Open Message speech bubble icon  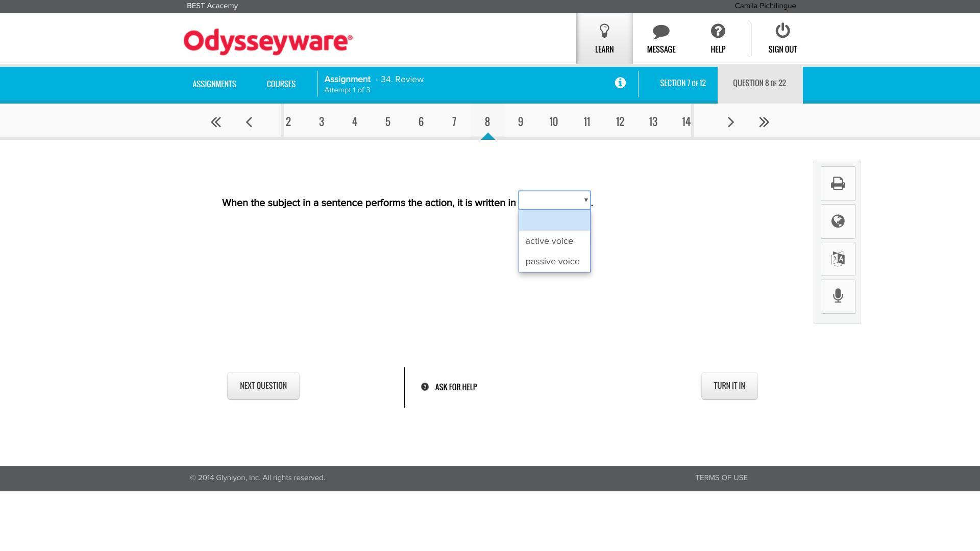click(x=661, y=32)
